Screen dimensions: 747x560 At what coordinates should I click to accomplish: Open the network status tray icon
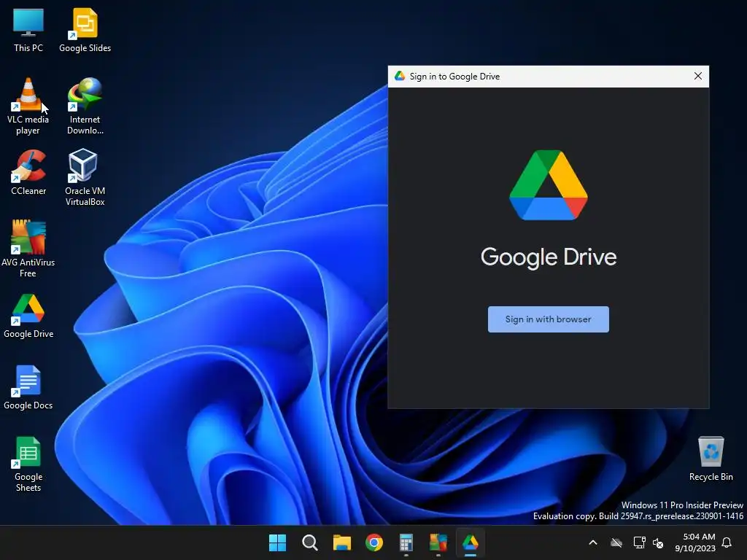point(639,542)
